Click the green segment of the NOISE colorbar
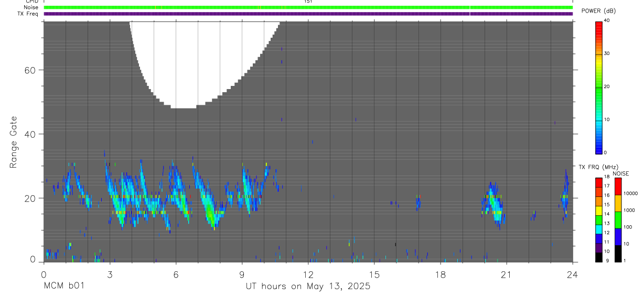Viewport: 644px width, 297px height. tap(618, 220)
